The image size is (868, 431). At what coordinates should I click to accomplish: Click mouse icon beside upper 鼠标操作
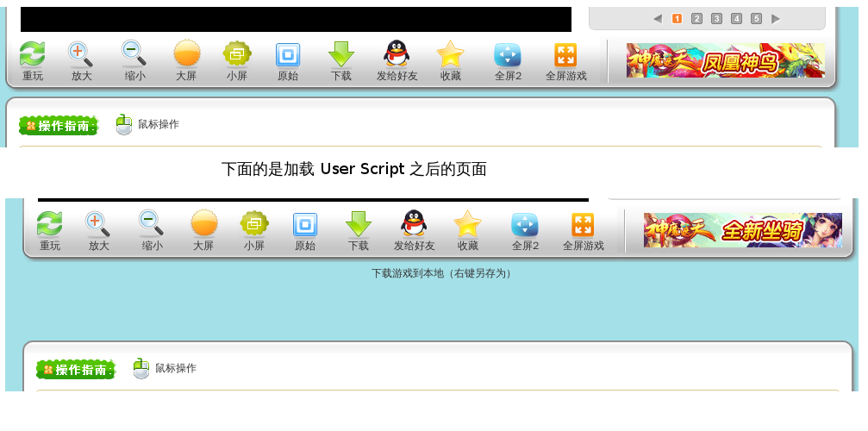124,124
